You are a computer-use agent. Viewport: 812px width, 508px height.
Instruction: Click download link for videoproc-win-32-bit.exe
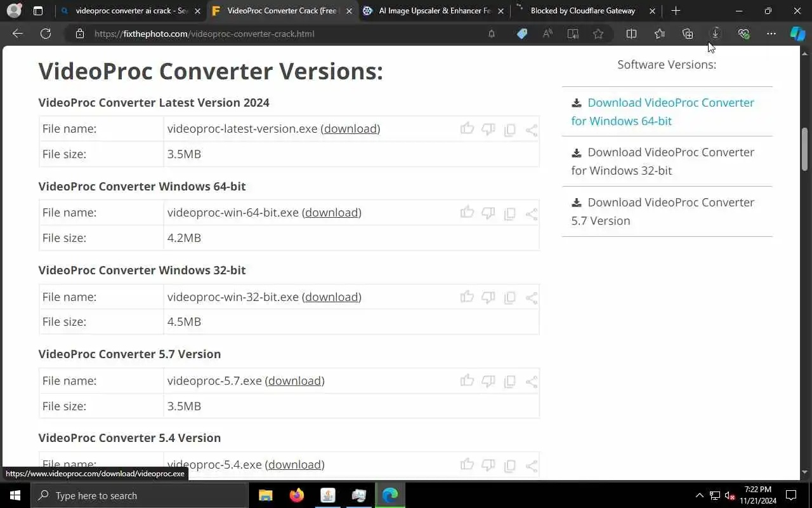click(332, 297)
